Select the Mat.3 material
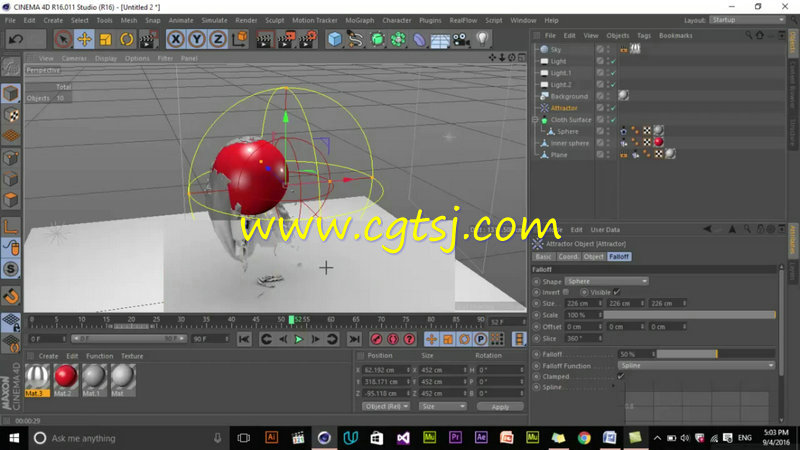 coord(37,380)
